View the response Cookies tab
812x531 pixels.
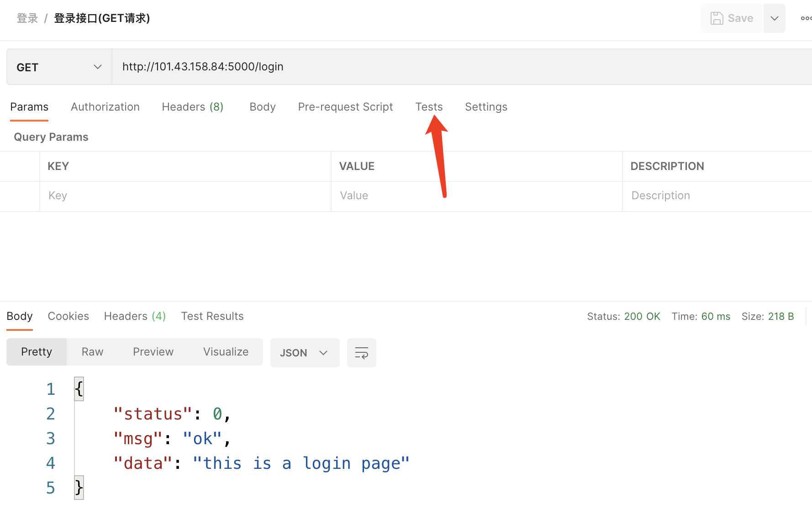click(x=69, y=316)
